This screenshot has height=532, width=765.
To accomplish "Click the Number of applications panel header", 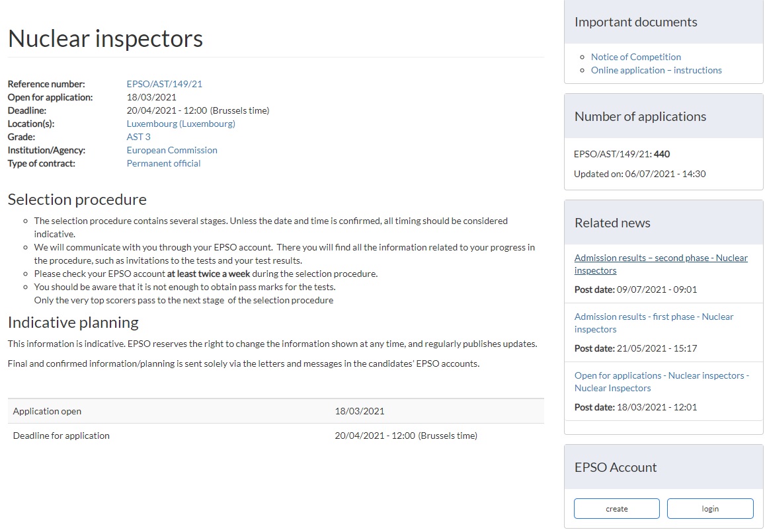I will pyautogui.click(x=639, y=116).
